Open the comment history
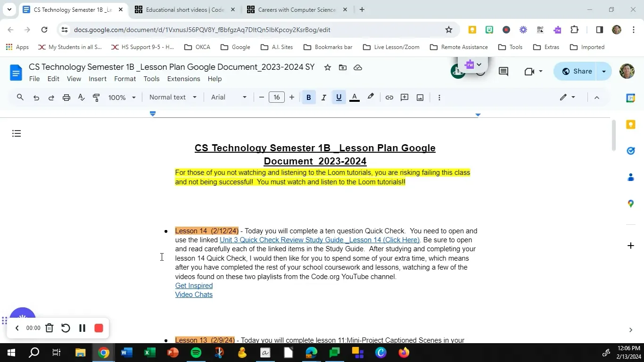 tap(504, 72)
